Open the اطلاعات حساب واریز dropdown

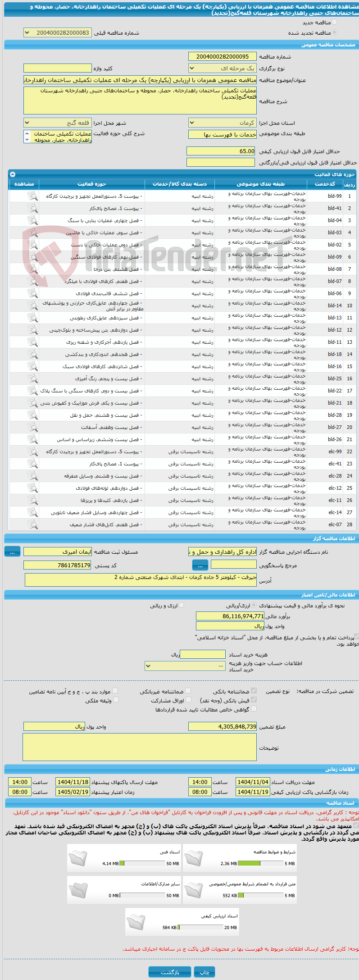pos(185,666)
